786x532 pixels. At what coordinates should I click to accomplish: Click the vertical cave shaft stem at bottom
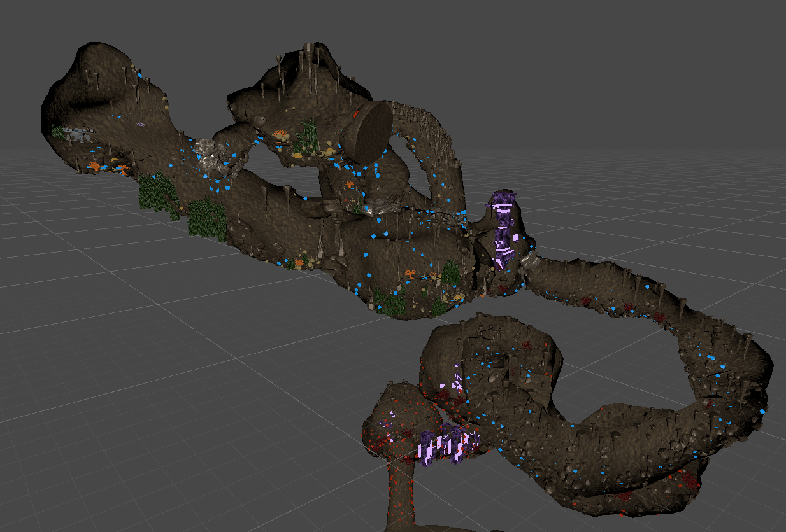pos(400,496)
